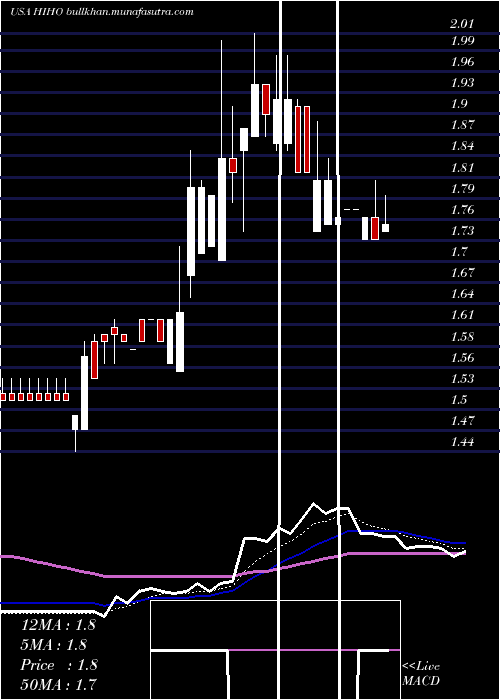This screenshot has width=500, height=700.
Task: Click the '12MA : 1.8' legend text
Action: [x=58, y=625]
